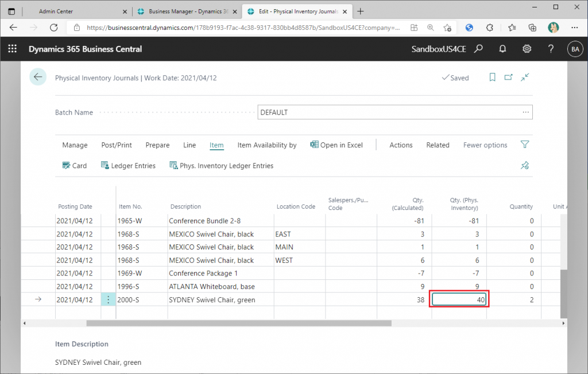Add this page to browser favorites
Viewport: 588px width, 374px height.
(x=447, y=28)
